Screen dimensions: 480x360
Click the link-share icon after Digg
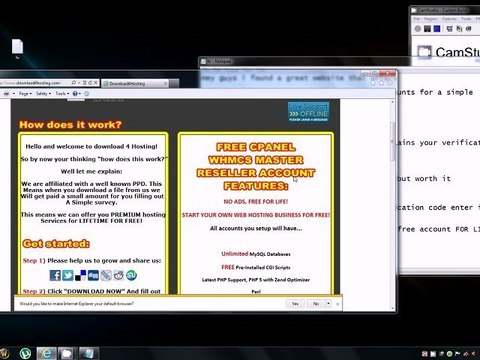pos(106,275)
